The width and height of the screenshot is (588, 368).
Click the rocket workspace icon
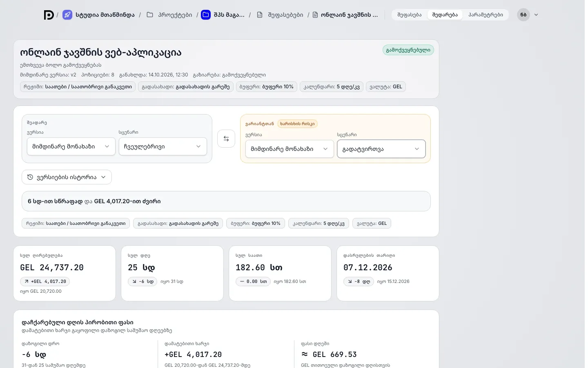[67, 15]
